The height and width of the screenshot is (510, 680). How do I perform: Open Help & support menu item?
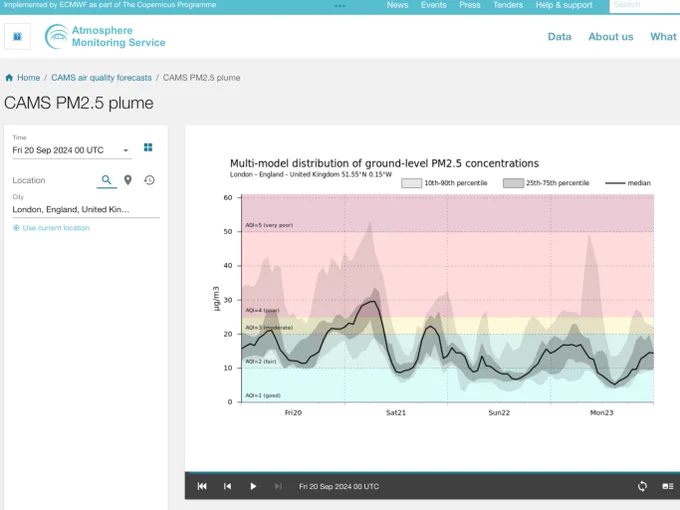tap(564, 5)
